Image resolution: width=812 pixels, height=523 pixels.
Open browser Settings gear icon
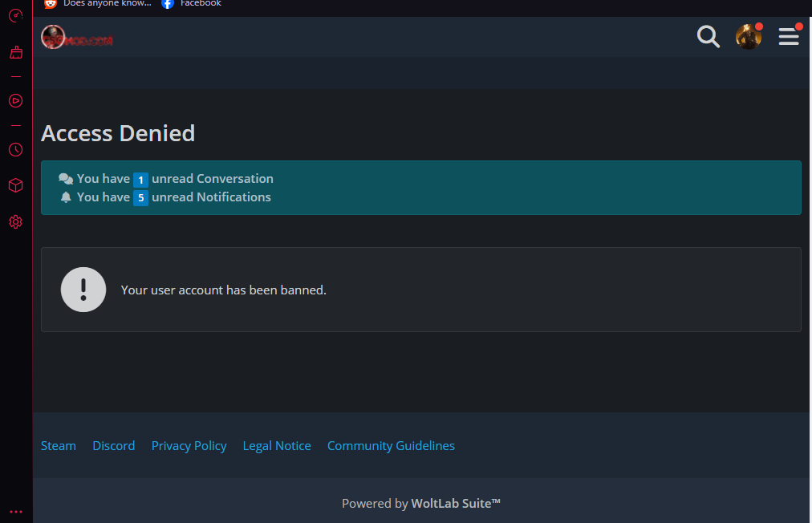[15, 222]
